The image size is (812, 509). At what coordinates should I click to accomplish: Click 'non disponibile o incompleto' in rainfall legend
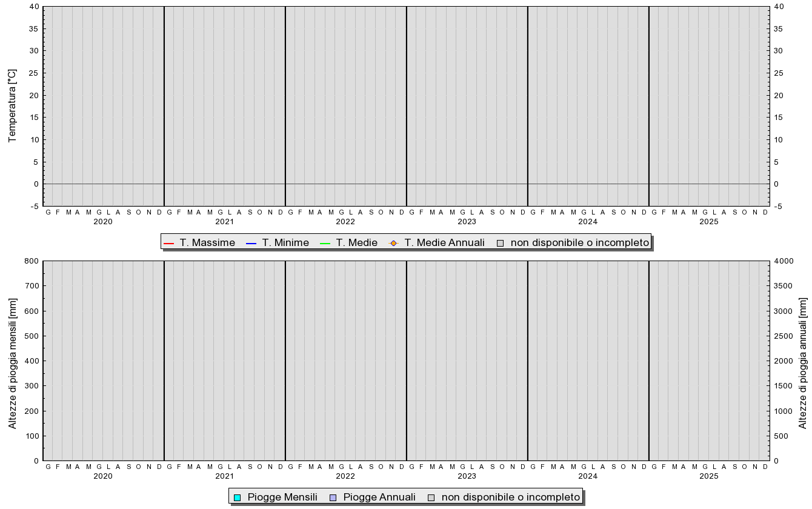tap(511, 497)
